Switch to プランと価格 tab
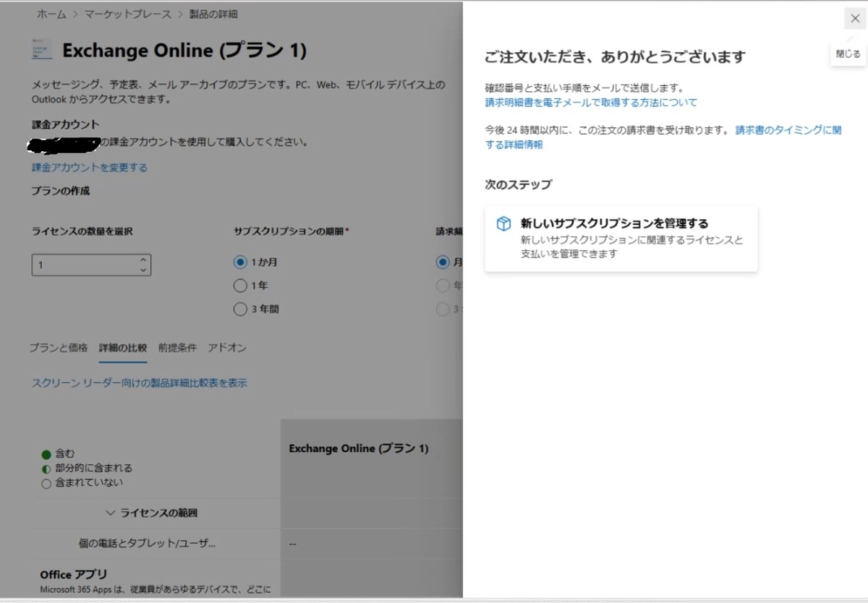This screenshot has width=868, height=603. [59, 348]
